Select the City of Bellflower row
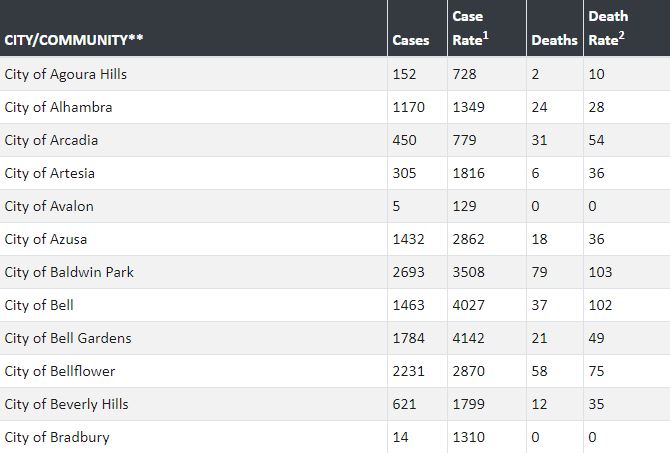Screen dimensions: 670x453 coord(60,371)
